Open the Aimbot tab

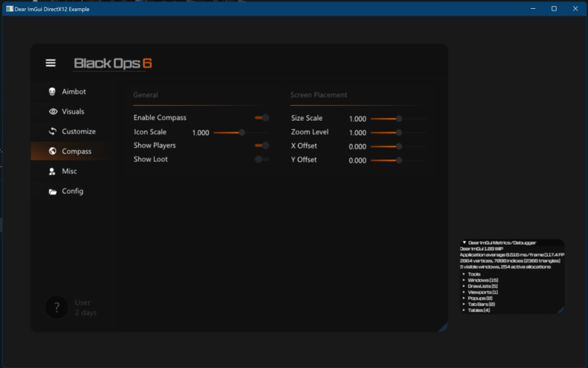(74, 92)
